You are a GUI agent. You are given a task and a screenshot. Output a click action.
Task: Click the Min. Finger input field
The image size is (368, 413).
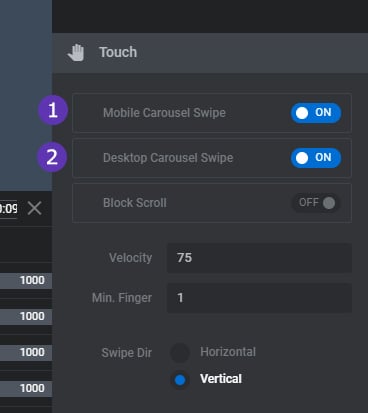pyautogui.click(x=259, y=298)
